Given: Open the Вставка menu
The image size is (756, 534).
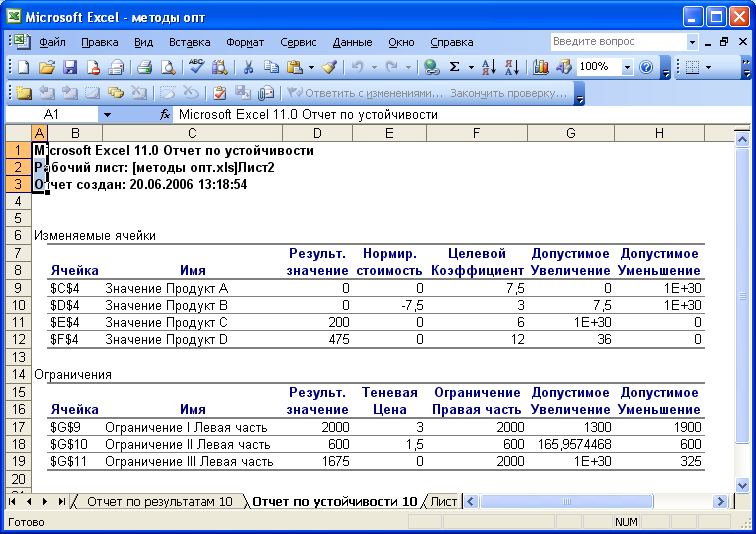Looking at the screenshot, I should click(189, 42).
